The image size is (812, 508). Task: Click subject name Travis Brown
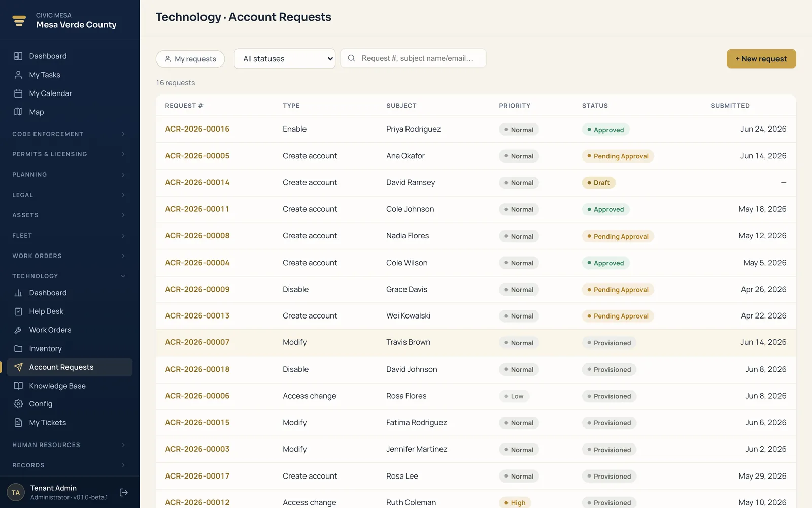[408, 342]
